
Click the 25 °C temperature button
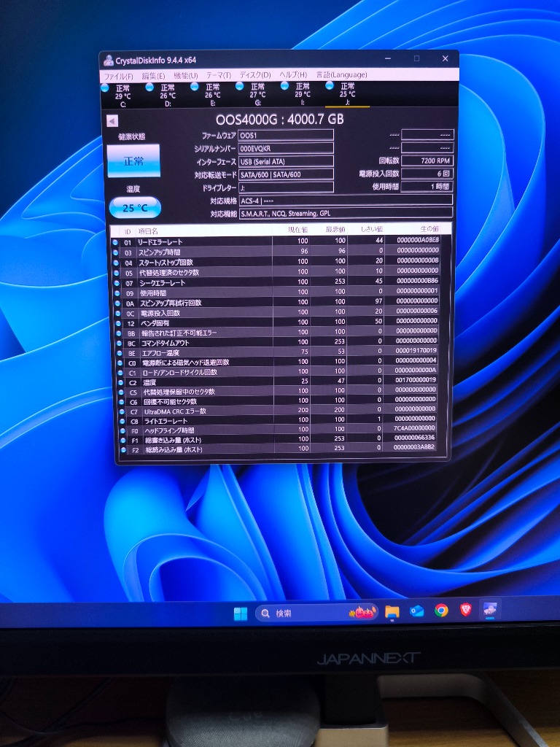pyautogui.click(x=135, y=208)
